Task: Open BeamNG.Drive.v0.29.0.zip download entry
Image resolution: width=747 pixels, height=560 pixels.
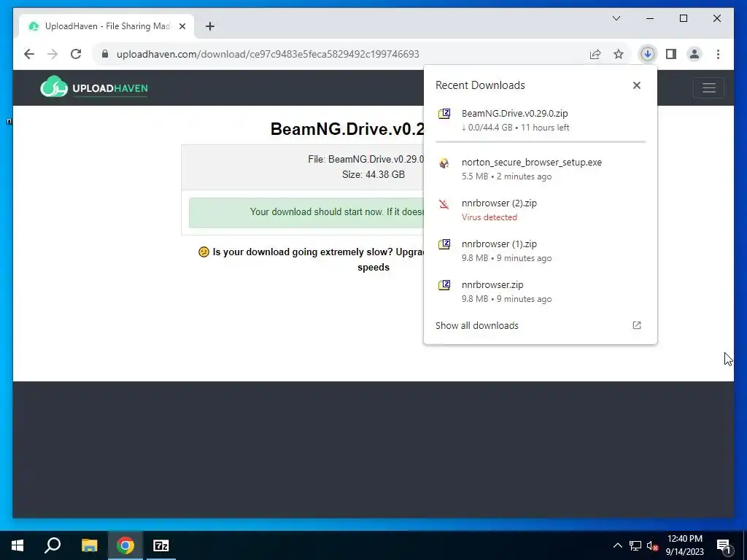Action: tap(541, 120)
